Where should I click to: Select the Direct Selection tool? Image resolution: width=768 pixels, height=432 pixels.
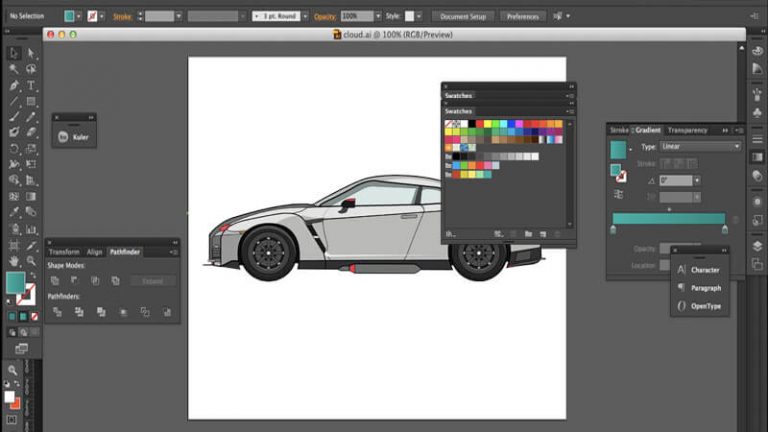tap(31, 52)
